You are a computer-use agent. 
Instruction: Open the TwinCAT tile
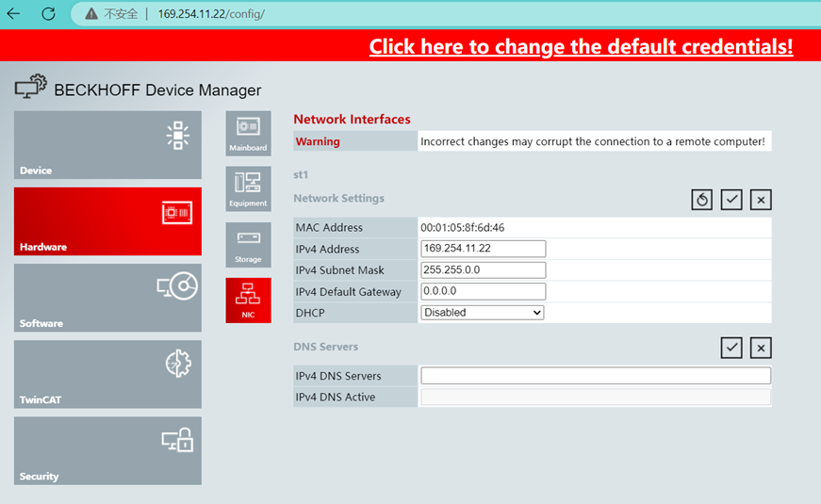(107, 374)
